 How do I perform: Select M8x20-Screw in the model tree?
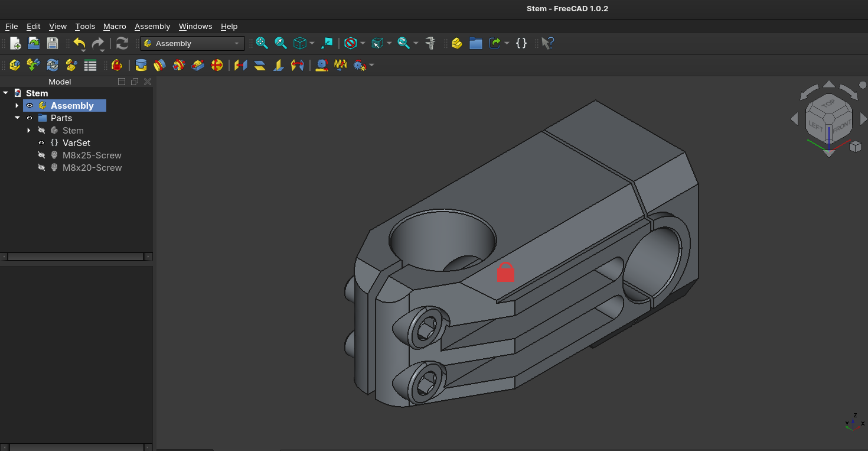pyautogui.click(x=92, y=168)
